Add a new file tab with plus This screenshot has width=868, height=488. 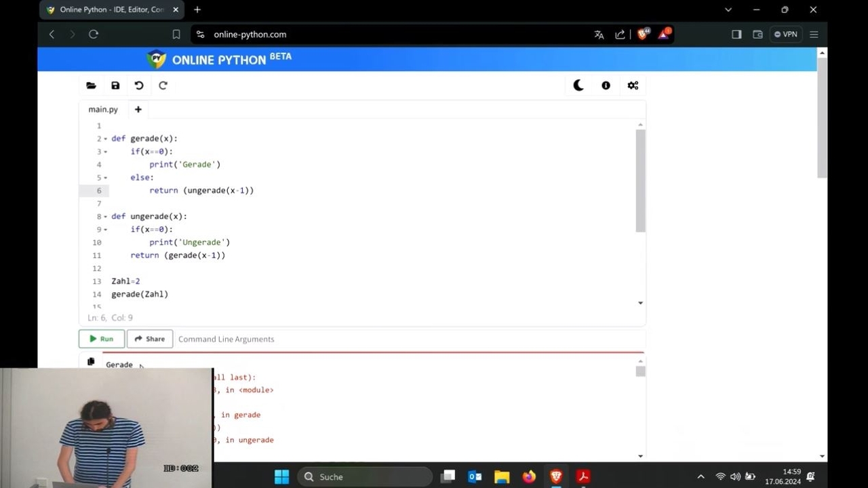(x=138, y=109)
